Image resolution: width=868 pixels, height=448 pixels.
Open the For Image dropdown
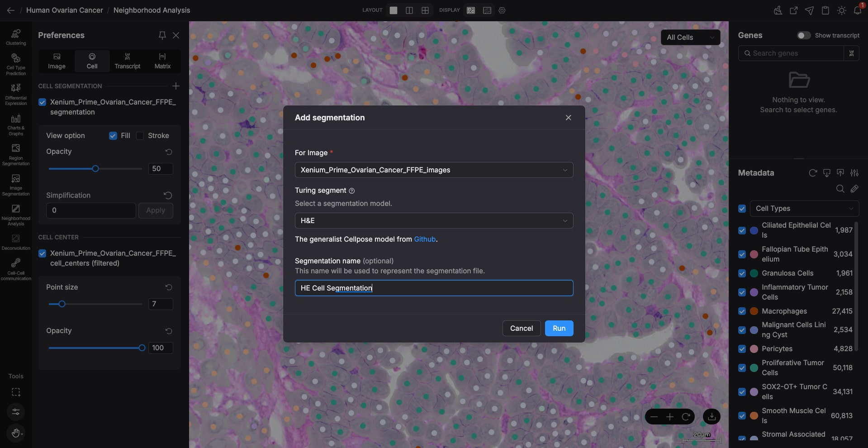pyautogui.click(x=434, y=170)
